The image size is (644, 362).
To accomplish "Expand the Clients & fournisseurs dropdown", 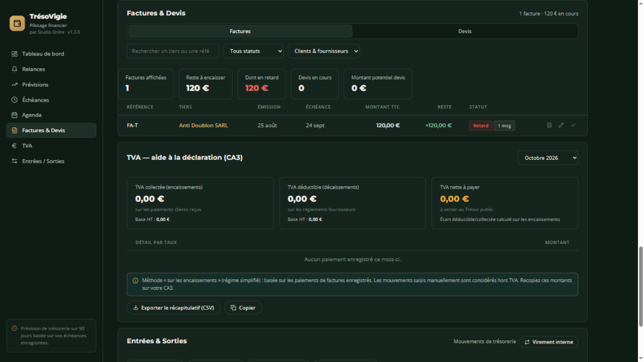I will pos(324,51).
